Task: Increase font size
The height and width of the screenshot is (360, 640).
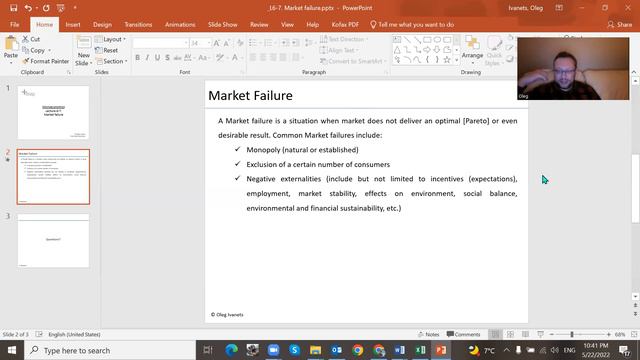Action: coord(217,43)
